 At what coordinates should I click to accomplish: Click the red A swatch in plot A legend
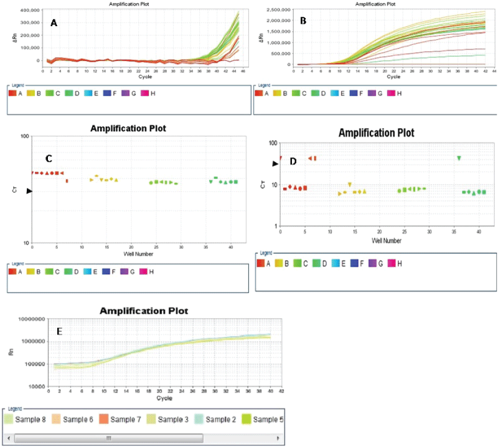13,93
